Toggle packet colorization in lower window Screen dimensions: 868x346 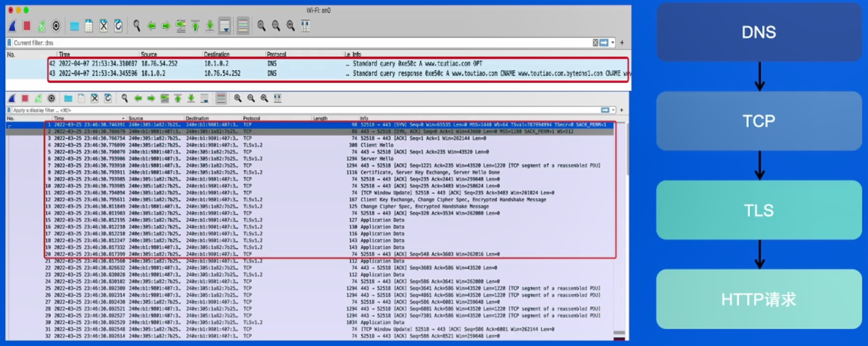(221, 98)
